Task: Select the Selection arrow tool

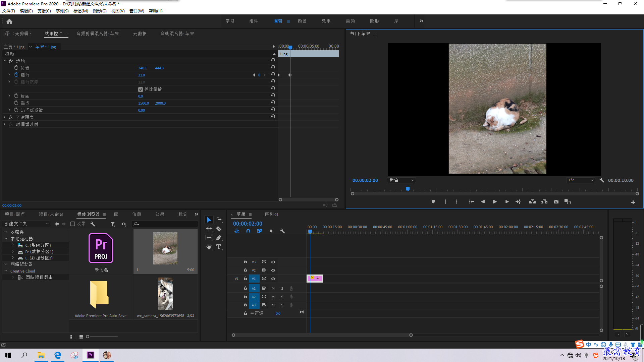Action: tap(209, 220)
